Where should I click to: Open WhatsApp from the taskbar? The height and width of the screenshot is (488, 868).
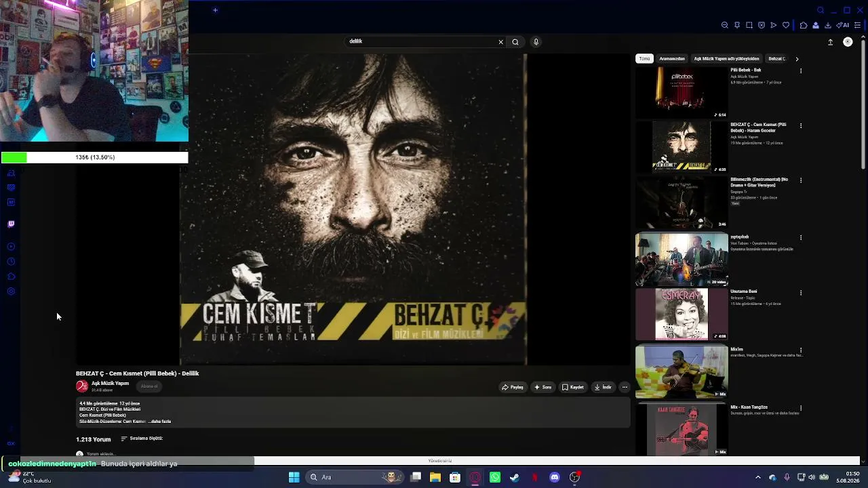[495, 477]
